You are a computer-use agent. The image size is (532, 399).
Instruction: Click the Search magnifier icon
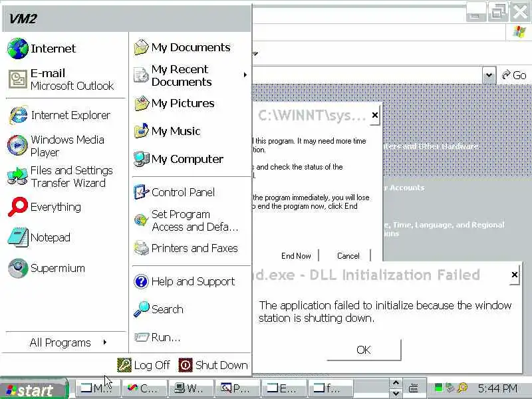(x=141, y=309)
